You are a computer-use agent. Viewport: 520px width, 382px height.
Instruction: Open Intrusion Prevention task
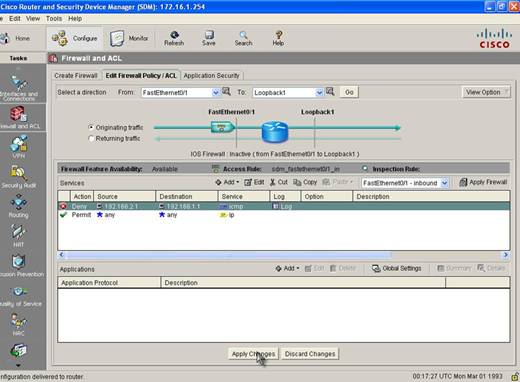[x=21, y=266]
